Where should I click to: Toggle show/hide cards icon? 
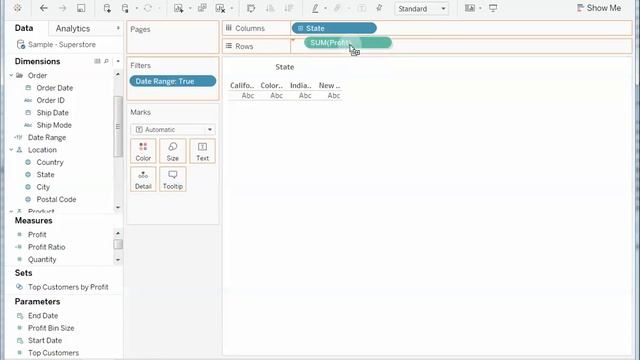coord(470,8)
